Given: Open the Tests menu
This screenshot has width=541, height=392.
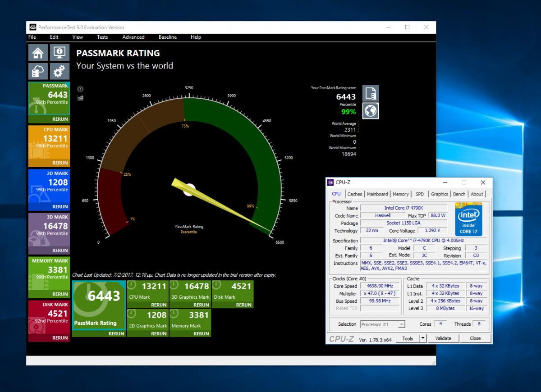Looking at the screenshot, I should (102, 37).
